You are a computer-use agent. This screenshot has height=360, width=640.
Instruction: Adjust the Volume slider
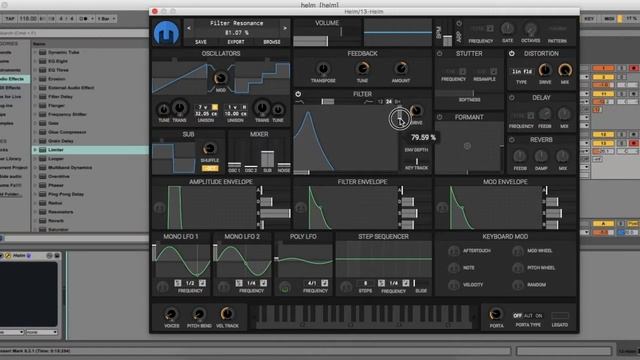[311, 41]
